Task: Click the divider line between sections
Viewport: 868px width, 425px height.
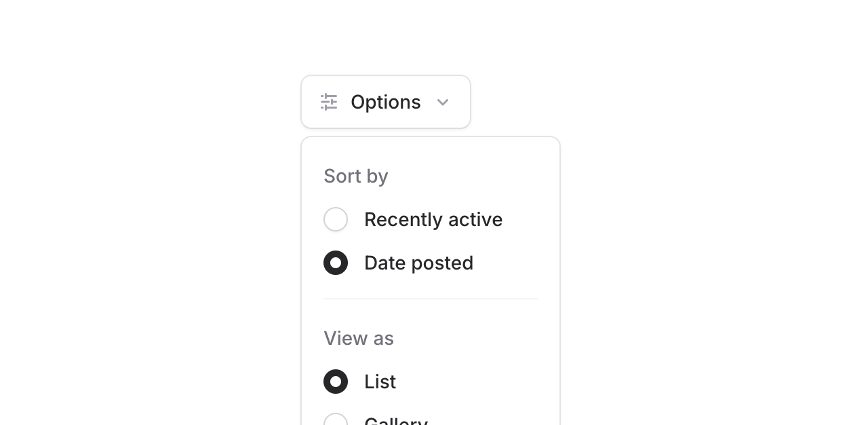Action: click(430, 299)
